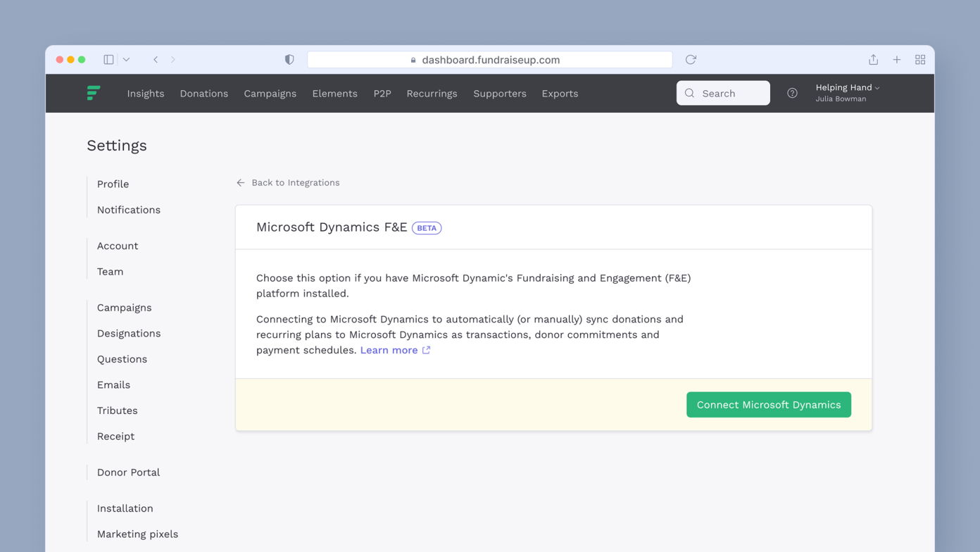Screen dimensions: 980x552
Task: Click the Safari share icon
Action: [x=873, y=60]
